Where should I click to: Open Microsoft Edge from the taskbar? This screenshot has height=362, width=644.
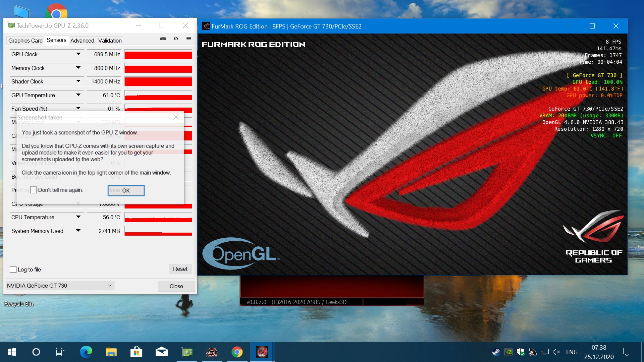pos(86,352)
